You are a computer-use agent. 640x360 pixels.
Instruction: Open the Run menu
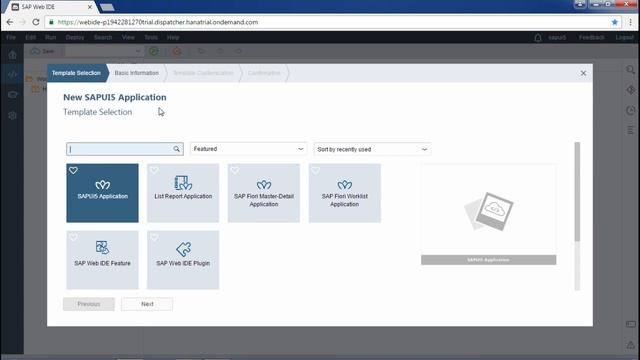pyautogui.click(x=51, y=37)
